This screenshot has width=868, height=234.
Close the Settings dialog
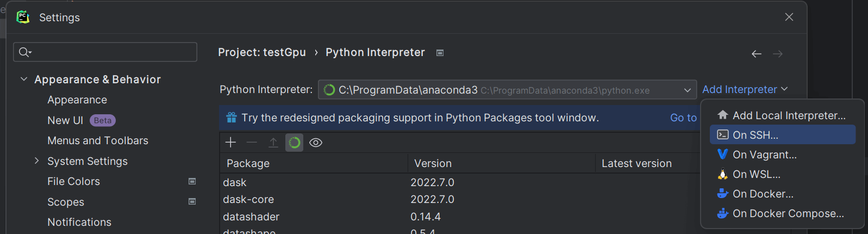[x=789, y=17]
